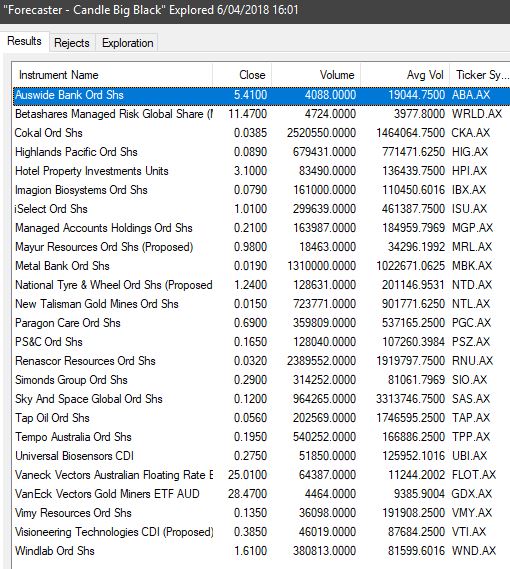Switch to the Results tab
Viewport: 510px width, 569px height.
pyautogui.click(x=24, y=41)
